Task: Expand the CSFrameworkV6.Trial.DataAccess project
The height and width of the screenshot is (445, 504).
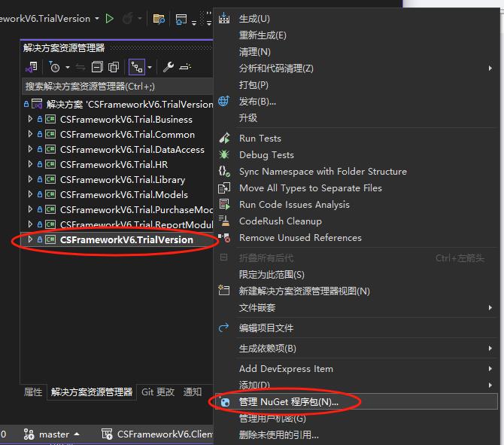Action: click(x=30, y=149)
